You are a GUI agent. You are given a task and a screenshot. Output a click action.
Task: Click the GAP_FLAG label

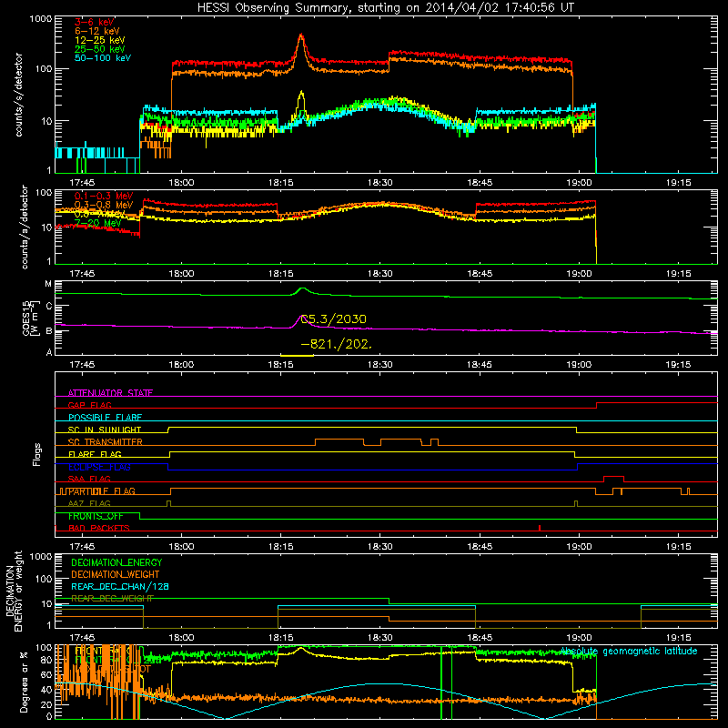click(89, 405)
